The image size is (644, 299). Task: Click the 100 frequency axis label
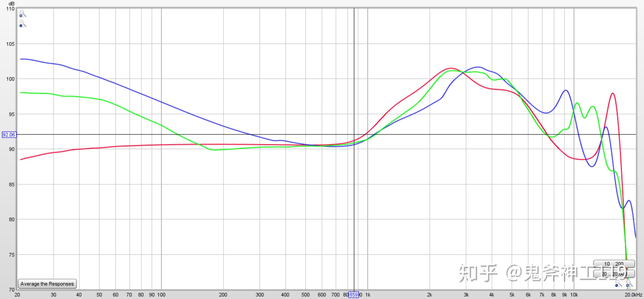tap(161, 295)
